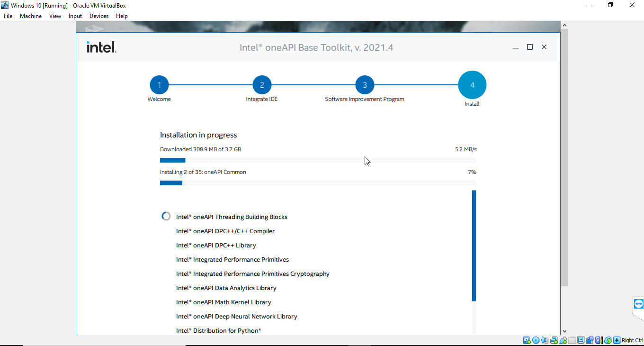This screenshot has height=346, width=644.
Task: Click the keyboard capture status icon
Action: pos(617,340)
